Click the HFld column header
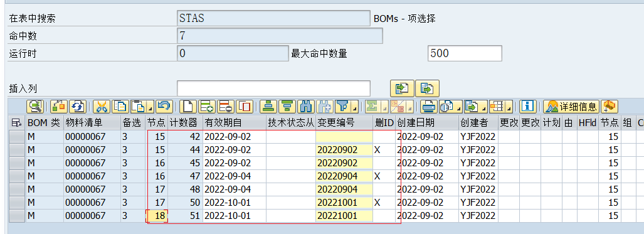644x234 pixels. pos(588,122)
